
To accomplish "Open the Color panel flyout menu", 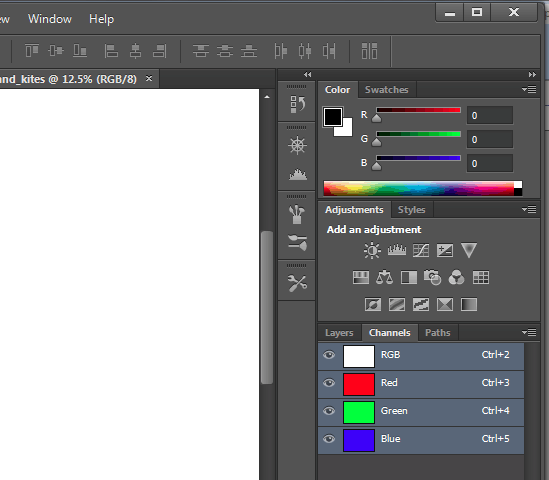I will [x=529, y=90].
